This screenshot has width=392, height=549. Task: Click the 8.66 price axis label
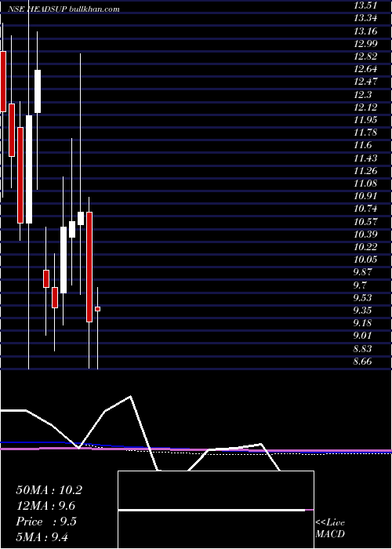coord(362,362)
